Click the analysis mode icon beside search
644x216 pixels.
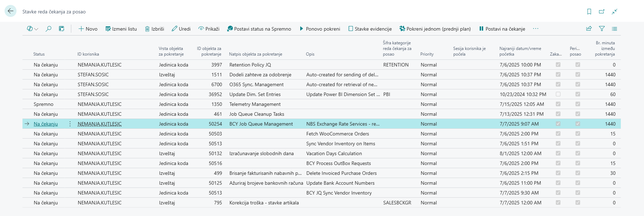coord(61,29)
